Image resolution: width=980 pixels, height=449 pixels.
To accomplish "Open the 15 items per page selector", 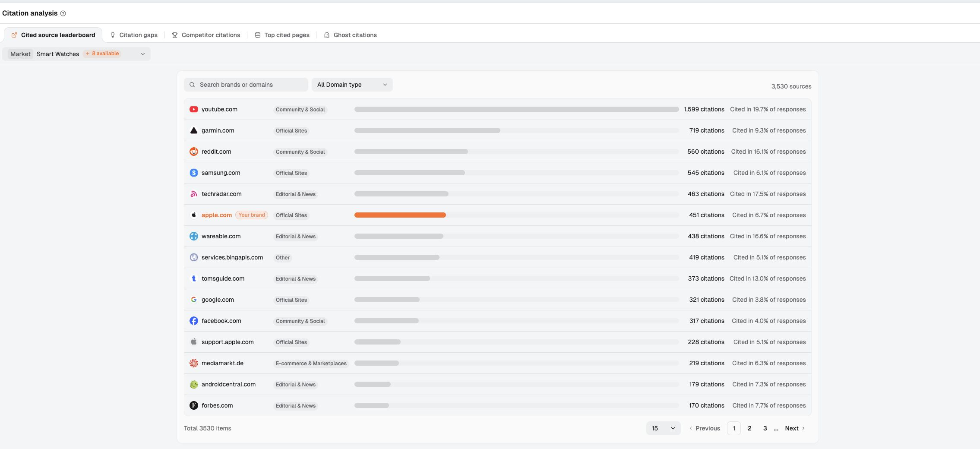I will click(x=663, y=428).
